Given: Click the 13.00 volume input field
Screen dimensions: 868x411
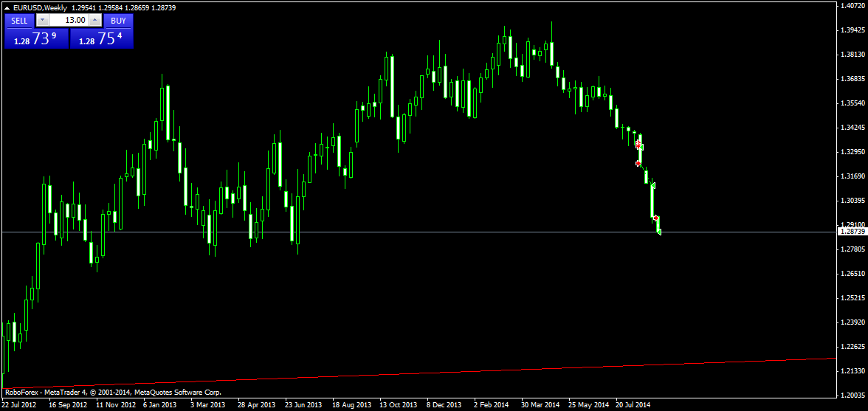Looking at the screenshot, I should click(x=69, y=21).
